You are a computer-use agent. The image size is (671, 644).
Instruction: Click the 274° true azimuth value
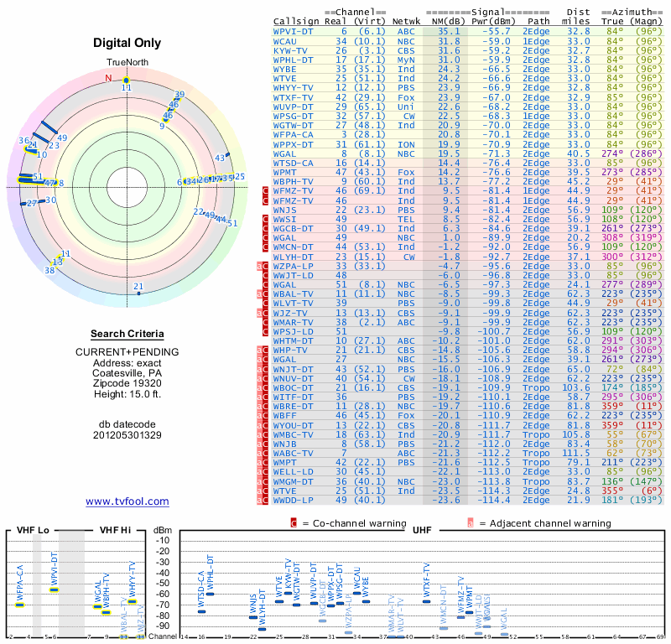point(613,153)
